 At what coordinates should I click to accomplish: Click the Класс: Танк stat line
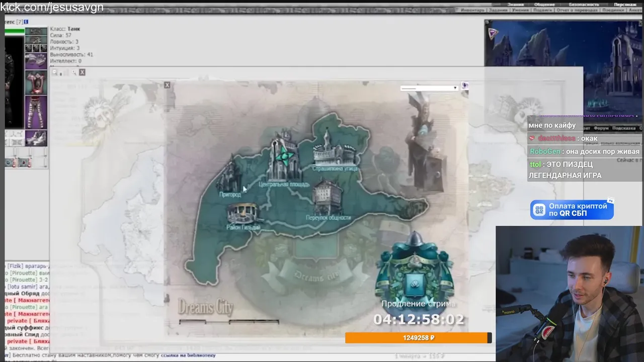click(x=65, y=29)
